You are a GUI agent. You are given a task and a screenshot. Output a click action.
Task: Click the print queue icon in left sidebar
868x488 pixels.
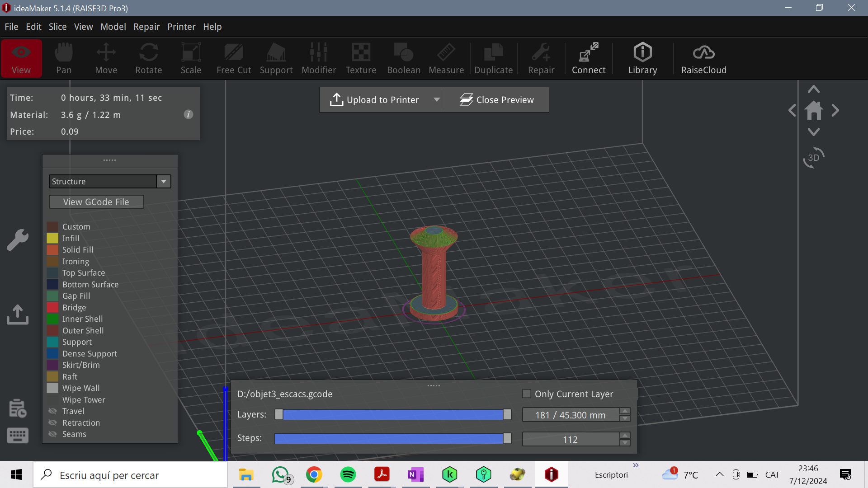coord(18,408)
